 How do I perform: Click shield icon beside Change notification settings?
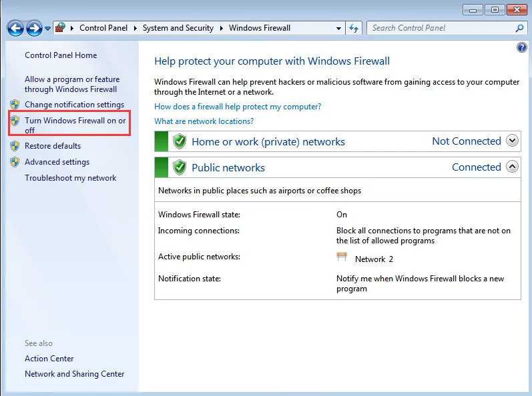[x=15, y=105]
